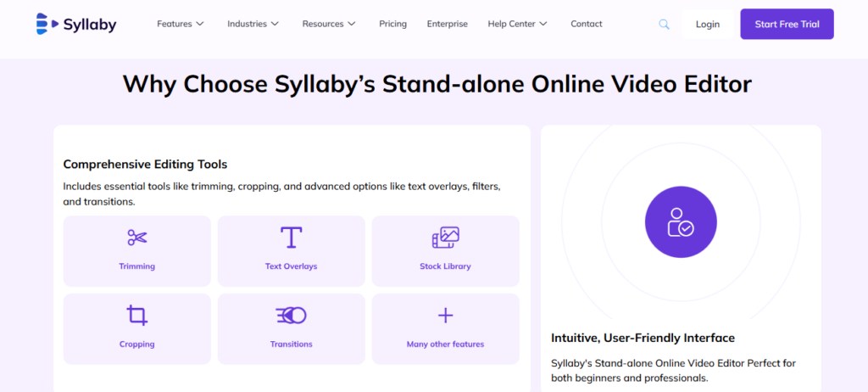Click the Why Choose Syllaby's heading
This screenshot has width=868, height=392.
click(437, 84)
